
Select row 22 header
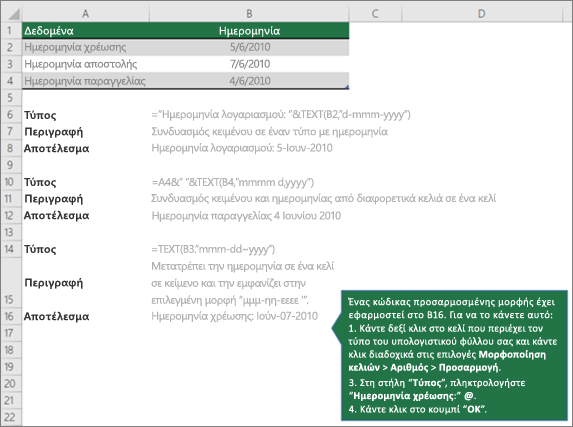coord(10,417)
